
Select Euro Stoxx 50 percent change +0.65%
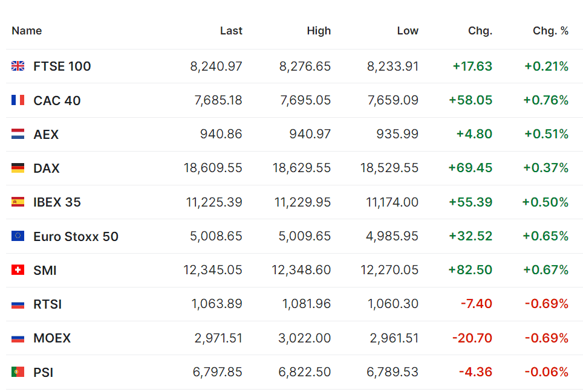click(546, 236)
